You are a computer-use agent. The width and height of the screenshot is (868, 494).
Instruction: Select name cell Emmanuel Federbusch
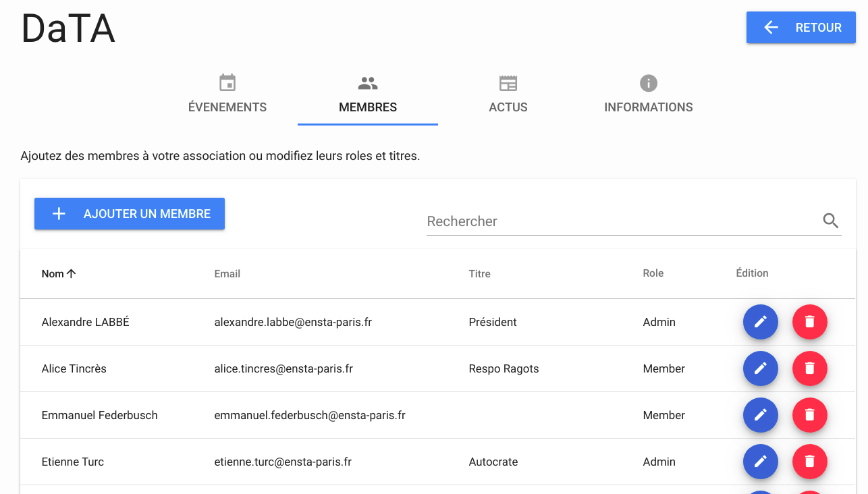[x=100, y=415]
